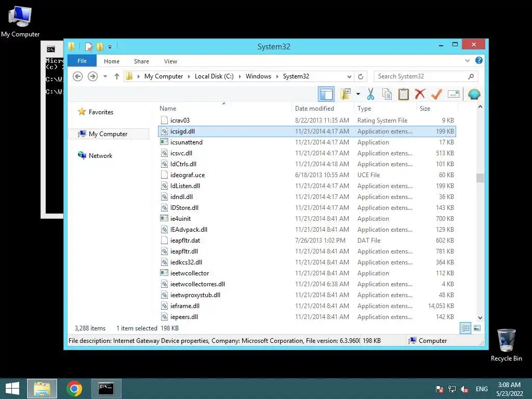Select the ie4uinit application file
This screenshot has width=532, height=399.
pyautogui.click(x=307, y=219)
